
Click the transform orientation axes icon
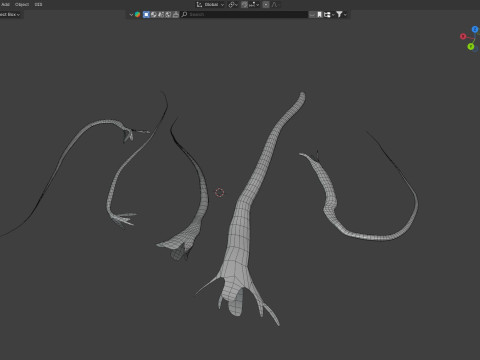[199, 4]
